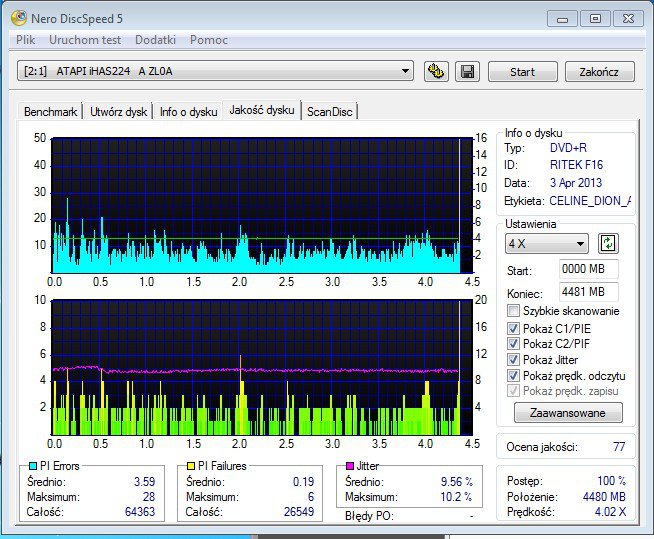Minimize the Nero DiscSpeed window
Screen dimensions: 654x539
[562, 19]
